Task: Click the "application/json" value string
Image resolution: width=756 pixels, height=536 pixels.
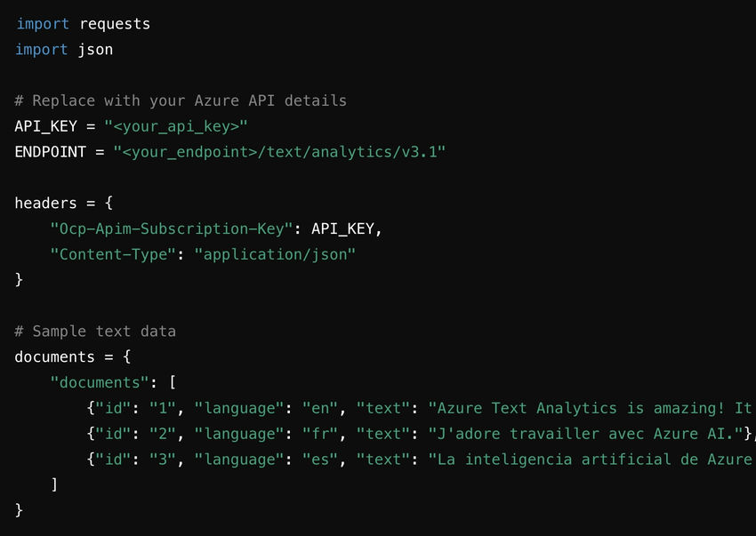Action: point(275,254)
